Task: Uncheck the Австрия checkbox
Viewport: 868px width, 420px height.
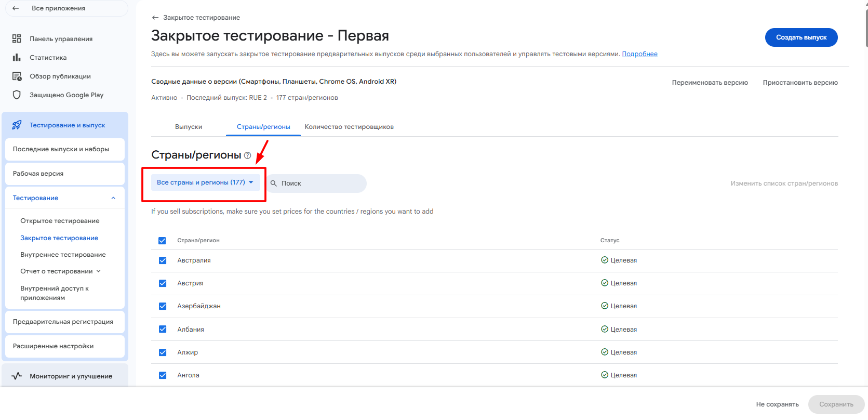Action: [163, 283]
